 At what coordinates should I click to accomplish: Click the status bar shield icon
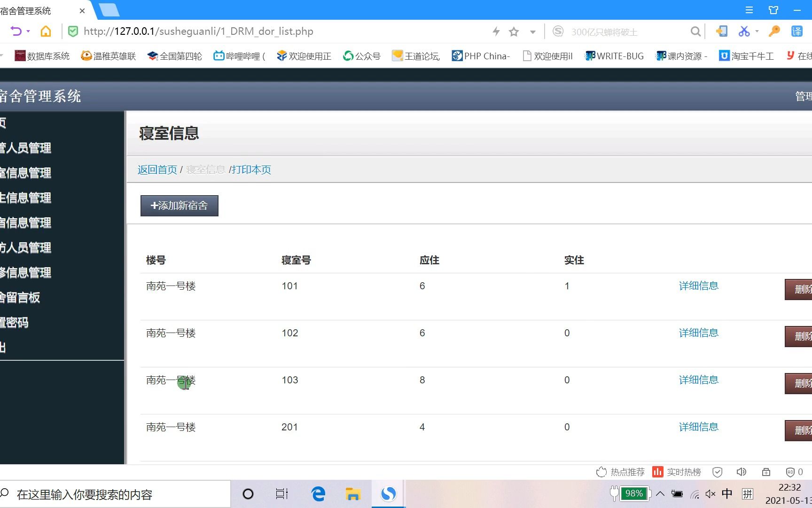pos(717,472)
